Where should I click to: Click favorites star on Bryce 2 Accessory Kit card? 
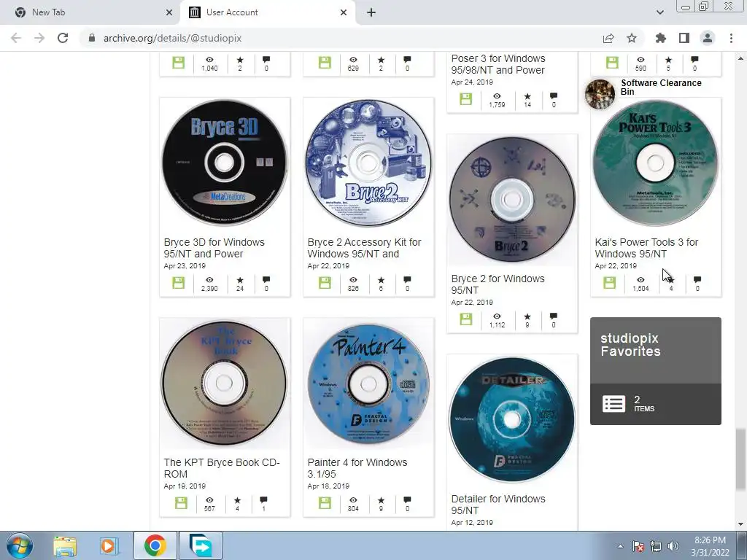(x=381, y=280)
